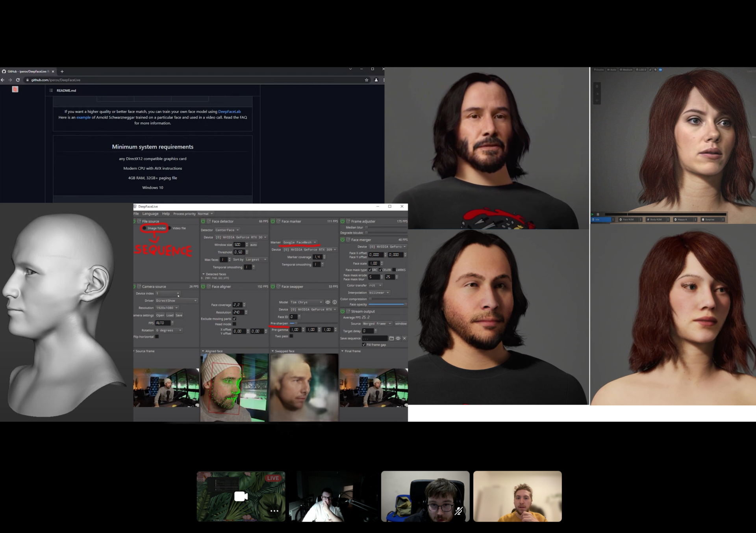Viewport: 756px width, 533px height.
Task: Toggle Frame adjuster power icon
Action: [x=343, y=221]
